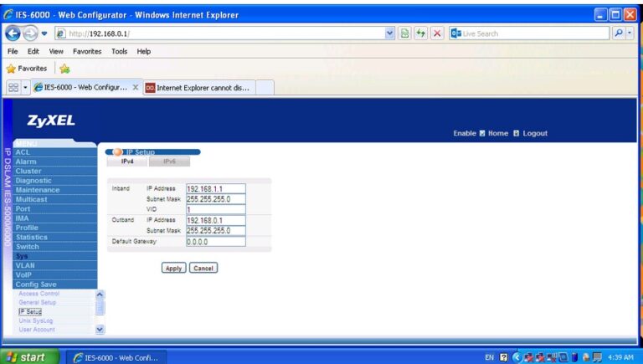643x364 pixels.
Task: Click the Add to Favorites Bar icon
Action: (x=64, y=69)
